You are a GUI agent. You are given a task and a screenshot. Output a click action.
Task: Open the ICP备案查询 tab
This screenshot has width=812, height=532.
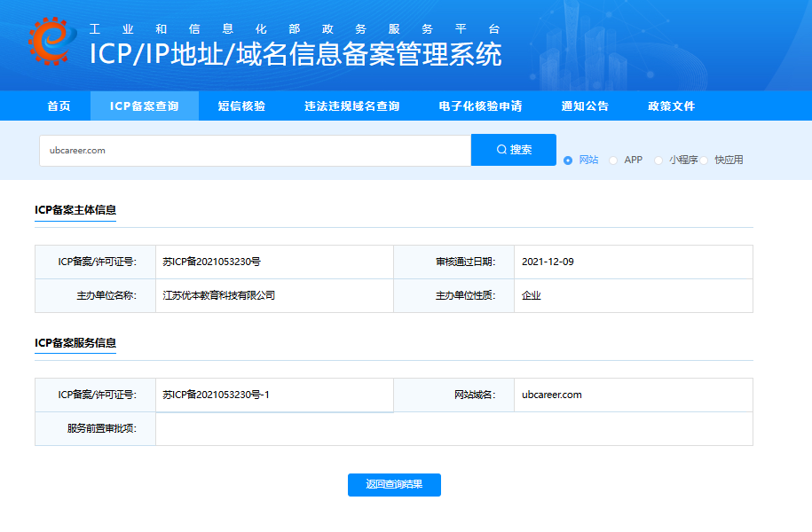pos(145,106)
